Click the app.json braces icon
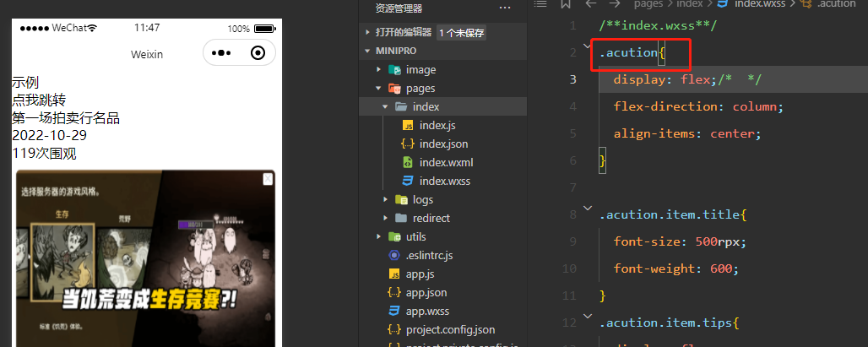The width and height of the screenshot is (868, 347). [394, 292]
